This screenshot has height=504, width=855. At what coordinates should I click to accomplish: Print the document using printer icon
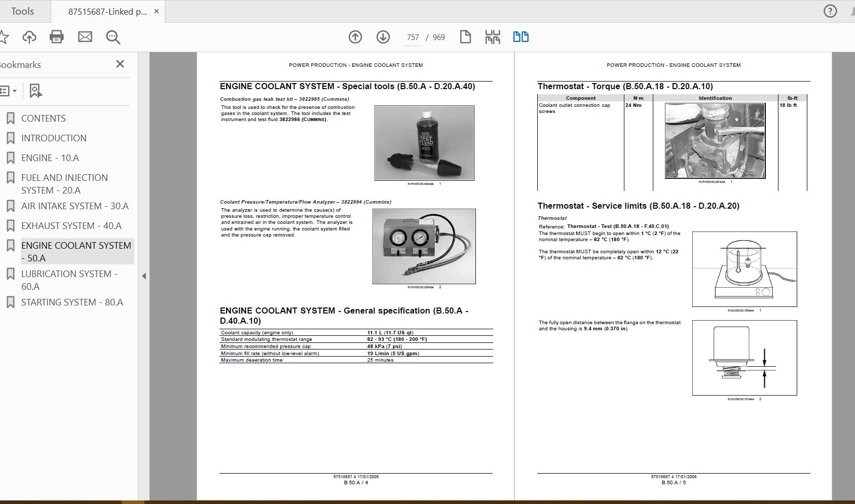[57, 37]
